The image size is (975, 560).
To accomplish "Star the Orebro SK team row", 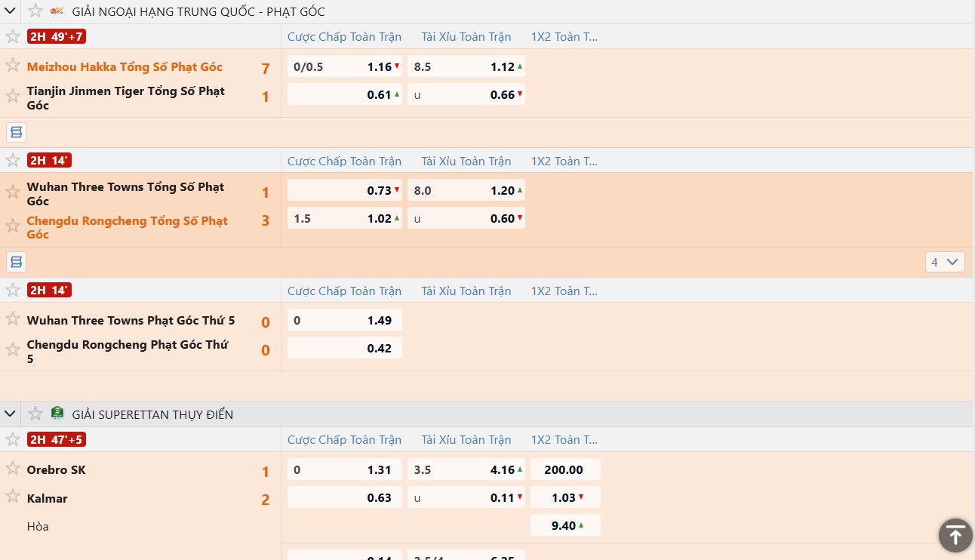I will pos(12,468).
